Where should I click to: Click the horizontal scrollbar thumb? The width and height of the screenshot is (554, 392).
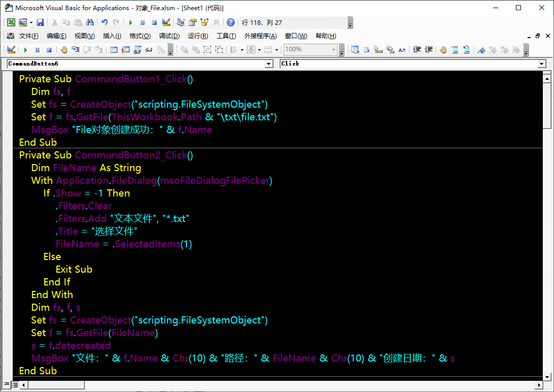[x=56, y=384]
